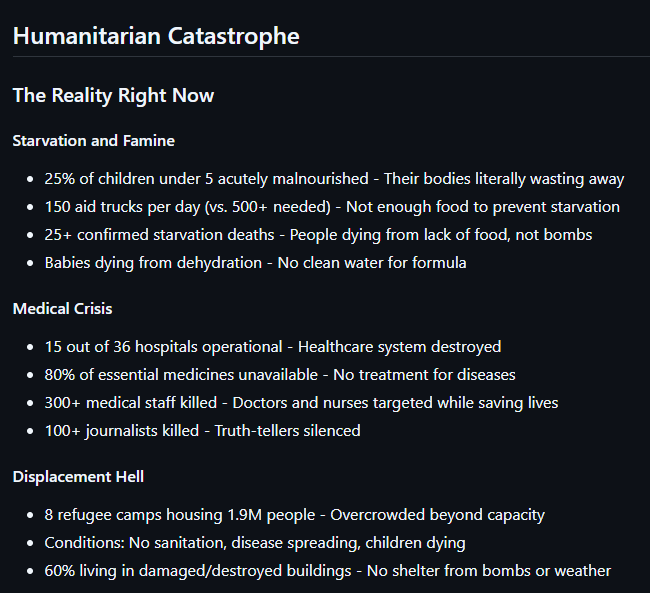Click the 100+ journalists killed line

202,431
